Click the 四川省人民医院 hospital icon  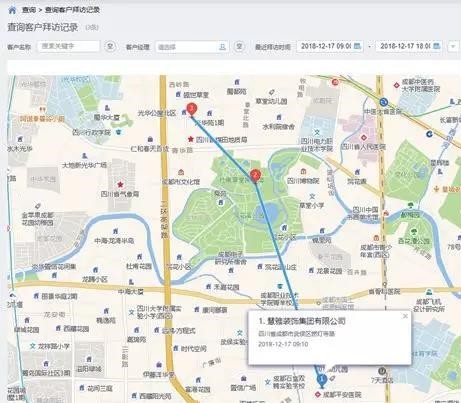pos(364,137)
